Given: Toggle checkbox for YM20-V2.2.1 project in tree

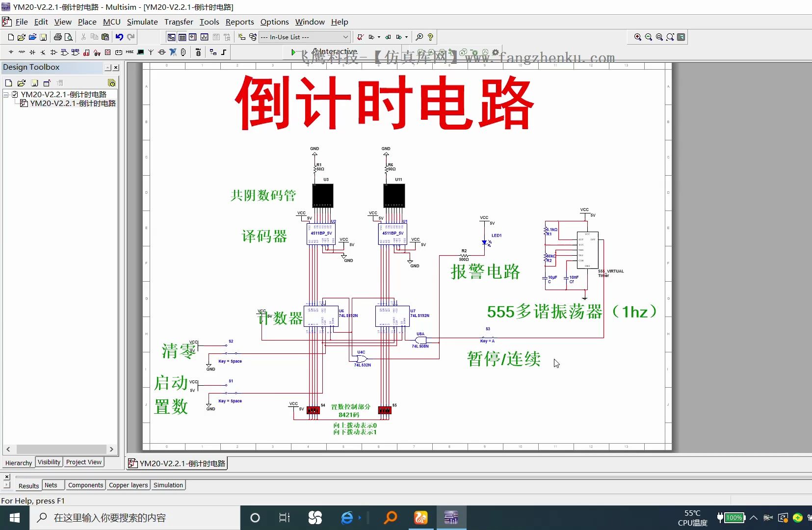Looking at the screenshot, I should tap(15, 94).
